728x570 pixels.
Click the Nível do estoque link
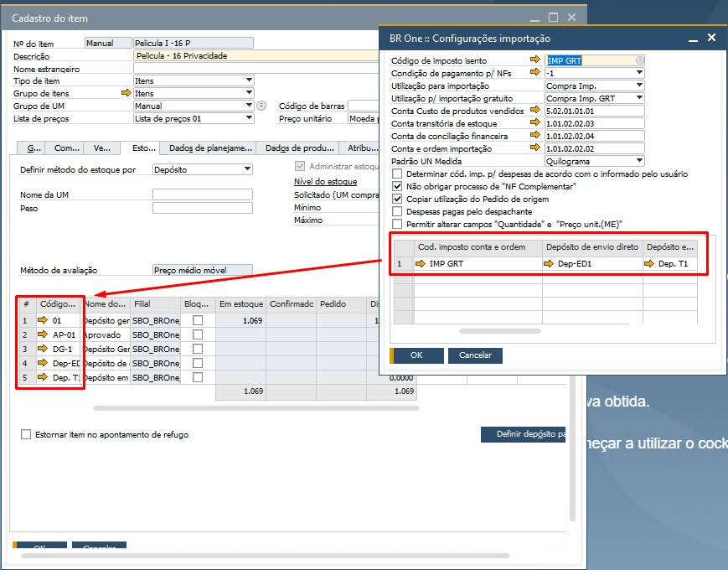tap(325, 182)
